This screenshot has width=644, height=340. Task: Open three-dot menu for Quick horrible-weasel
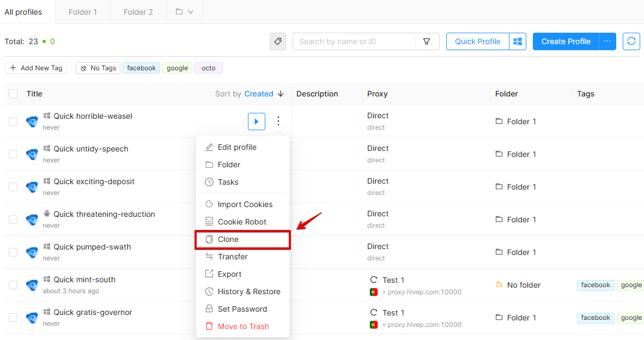tap(278, 121)
